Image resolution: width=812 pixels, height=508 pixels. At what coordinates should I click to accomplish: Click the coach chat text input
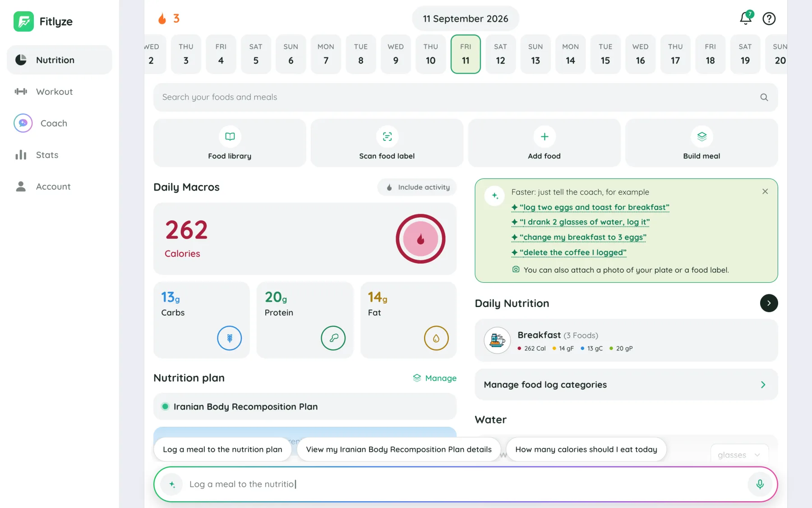pos(466,484)
